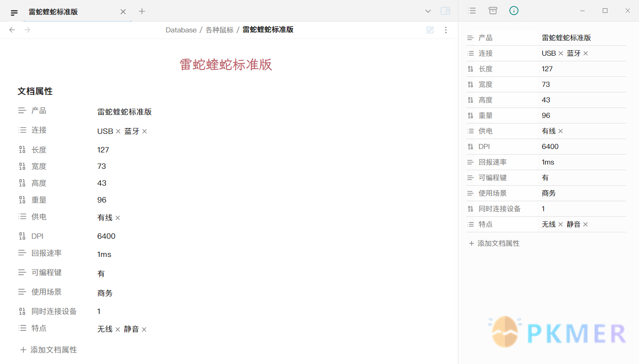
Task: Click the 可编程键 label in the note
Action: point(47,272)
